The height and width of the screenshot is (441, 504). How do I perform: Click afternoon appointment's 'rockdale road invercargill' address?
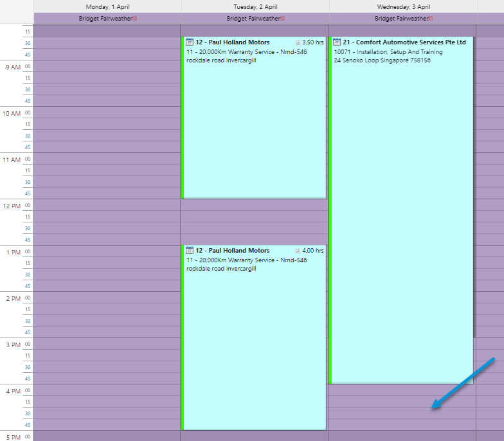[x=221, y=269]
